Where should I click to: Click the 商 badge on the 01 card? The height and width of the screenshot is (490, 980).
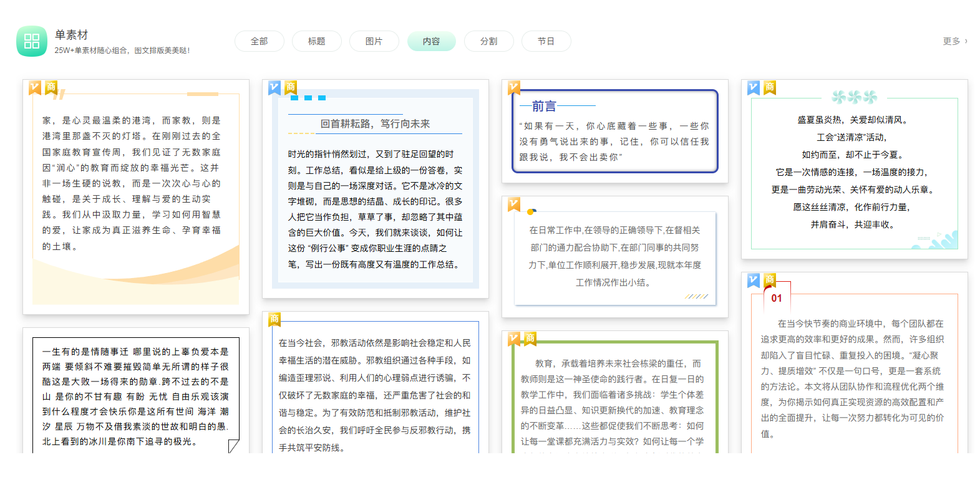coord(770,280)
